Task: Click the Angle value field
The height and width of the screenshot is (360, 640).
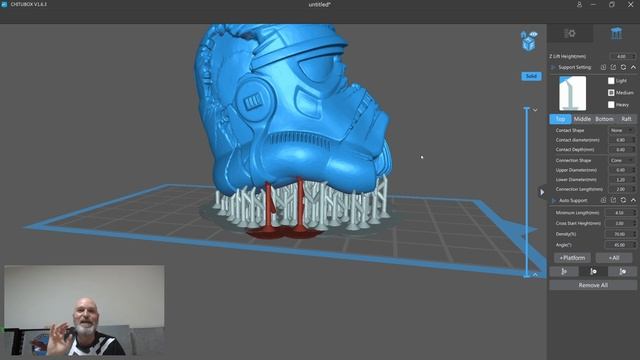Action: (620, 245)
